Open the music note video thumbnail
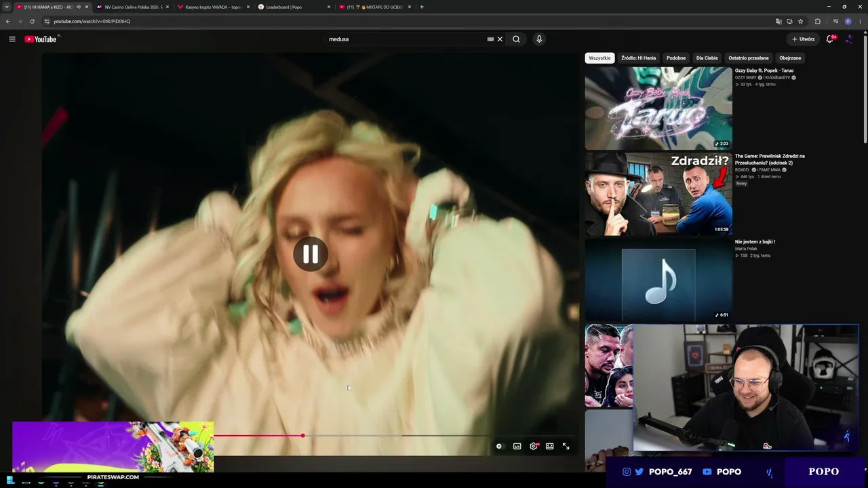 tap(658, 279)
